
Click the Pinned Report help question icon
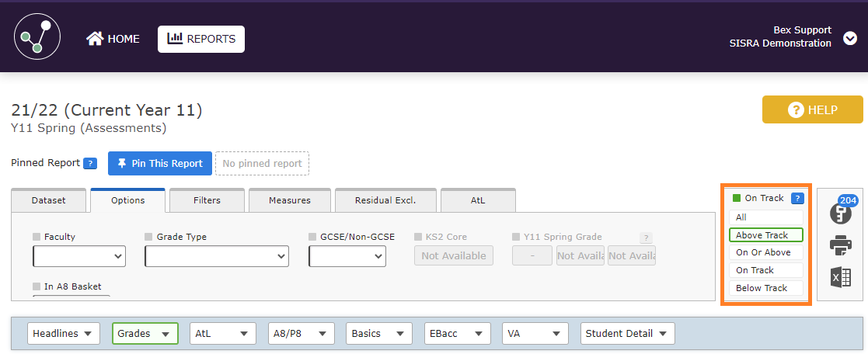[90, 164]
